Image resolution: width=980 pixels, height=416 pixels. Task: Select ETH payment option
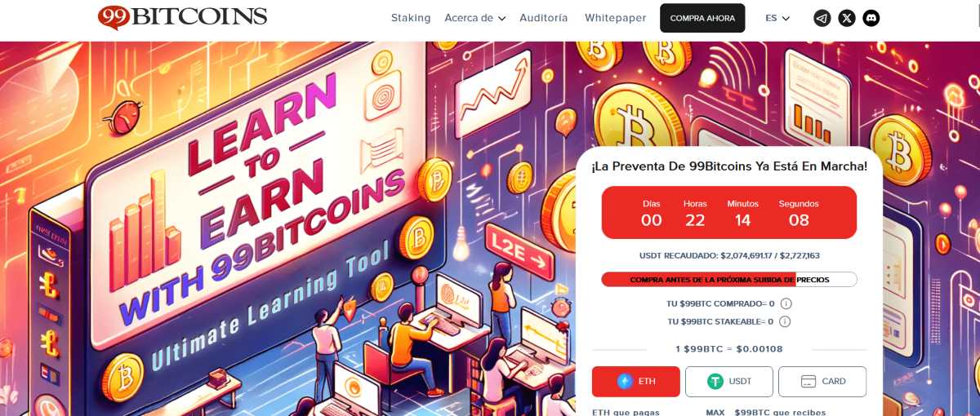[636, 381]
